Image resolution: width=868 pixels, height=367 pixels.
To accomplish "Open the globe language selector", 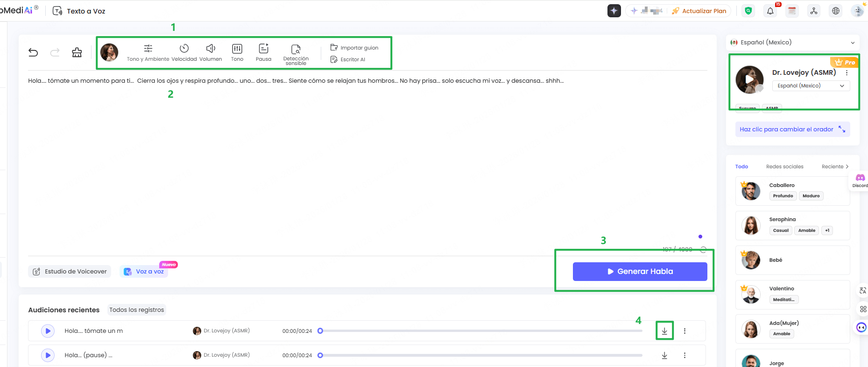I will tap(836, 11).
